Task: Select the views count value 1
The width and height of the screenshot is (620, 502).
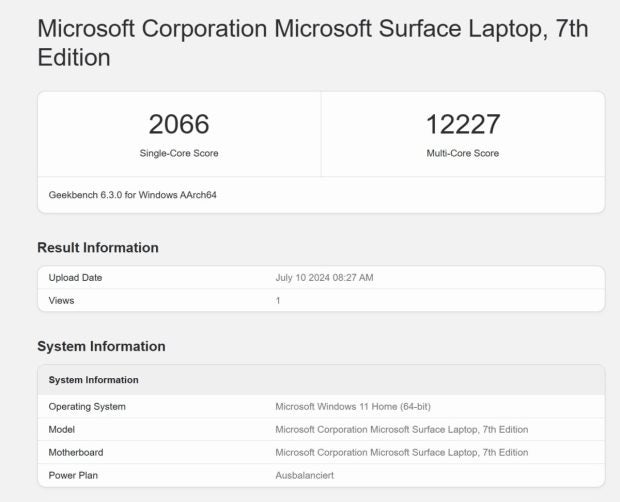Action: click(x=278, y=301)
